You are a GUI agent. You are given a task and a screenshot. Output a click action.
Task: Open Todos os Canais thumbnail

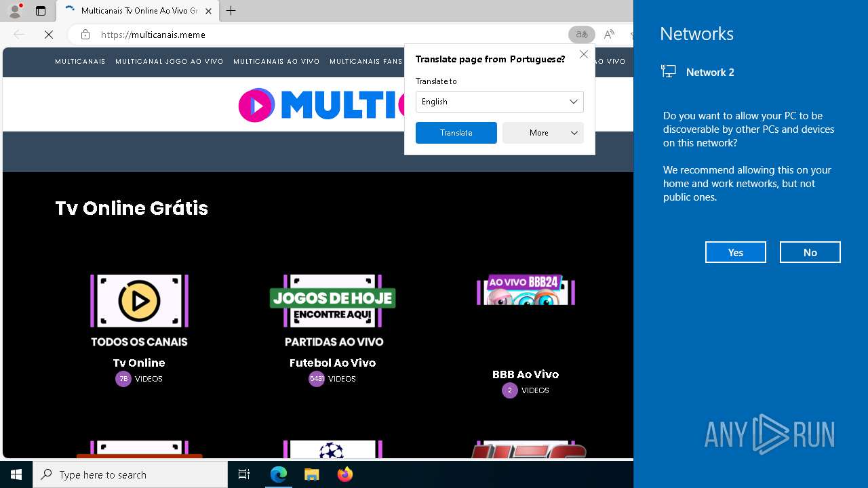pyautogui.click(x=139, y=310)
